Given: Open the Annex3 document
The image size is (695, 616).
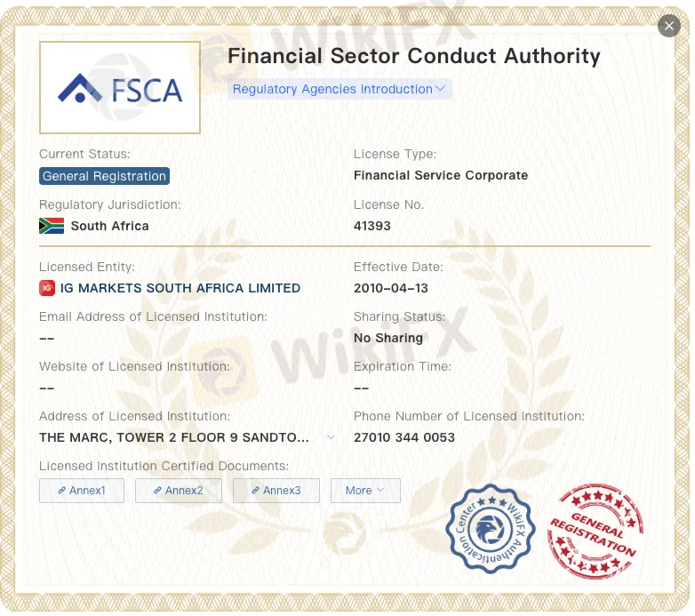Looking at the screenshot, I should pyautogui.click(x=276, y=491).
